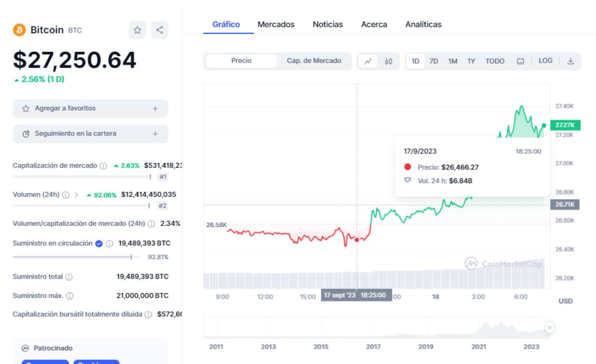Viewport: 596px width, 364px height.
Task: Expand Volumen (24h) chevron arrow
Action: pyautogui.click(x=76, y=195)
